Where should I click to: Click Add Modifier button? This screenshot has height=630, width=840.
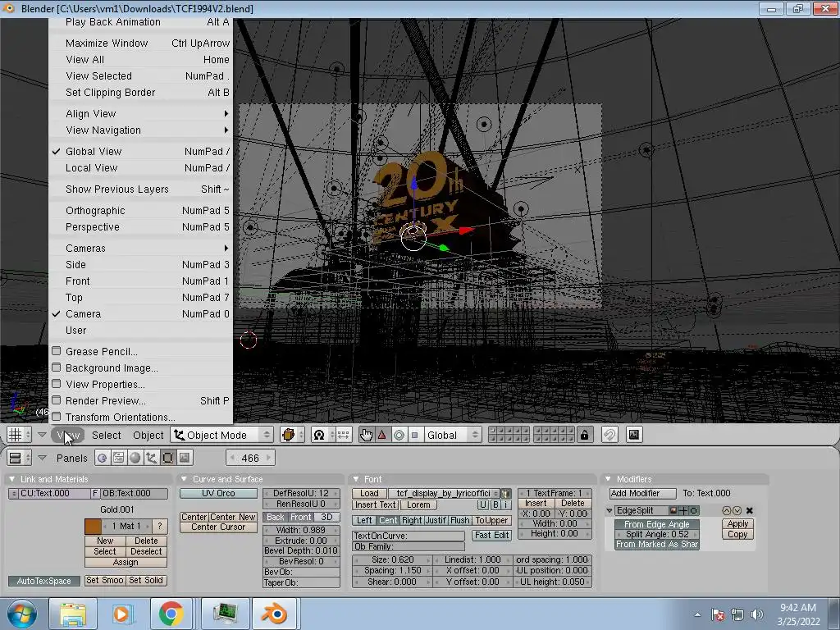click(642, 493)
